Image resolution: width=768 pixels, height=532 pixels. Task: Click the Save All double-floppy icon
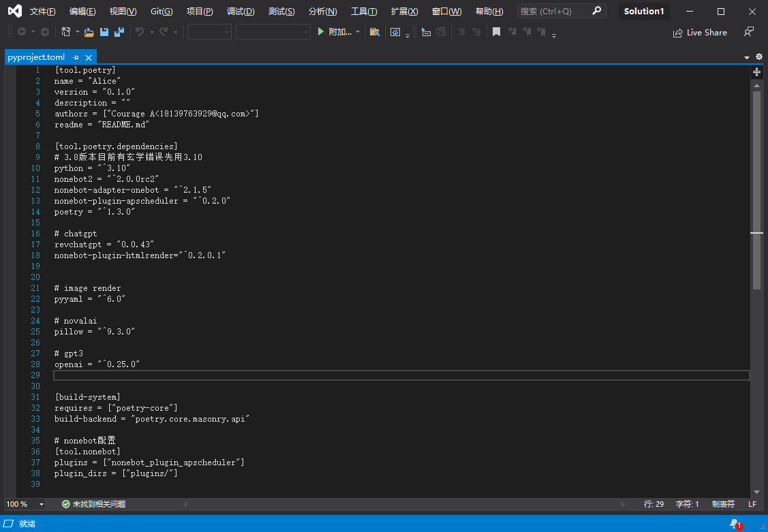pos(119,32)
